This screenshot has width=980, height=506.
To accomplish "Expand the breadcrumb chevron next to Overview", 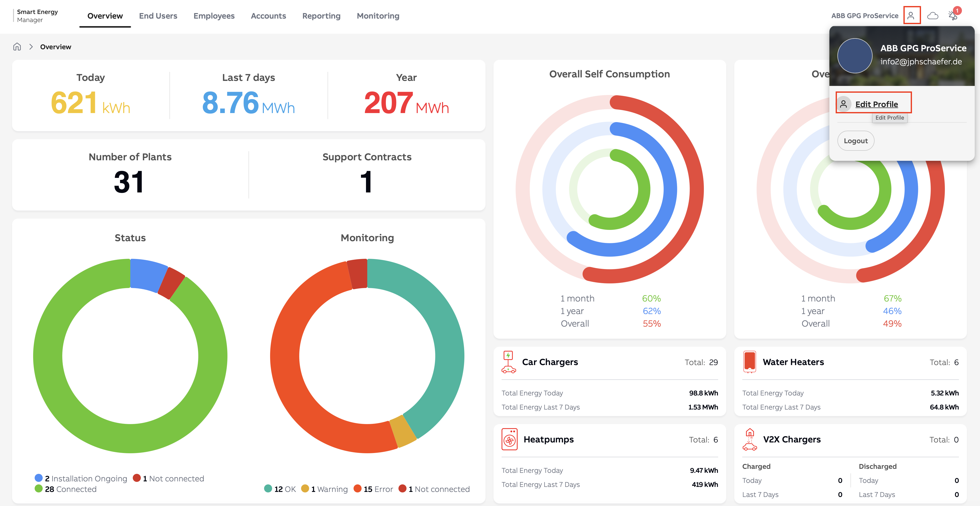I will pos(31,46).
